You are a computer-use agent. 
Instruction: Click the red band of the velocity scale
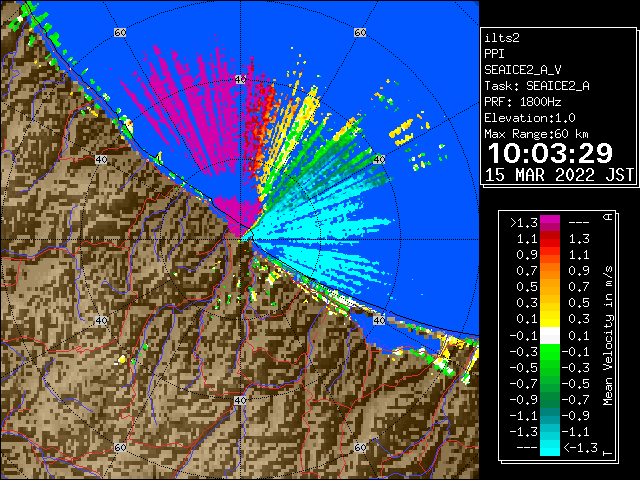coord(550,243)
